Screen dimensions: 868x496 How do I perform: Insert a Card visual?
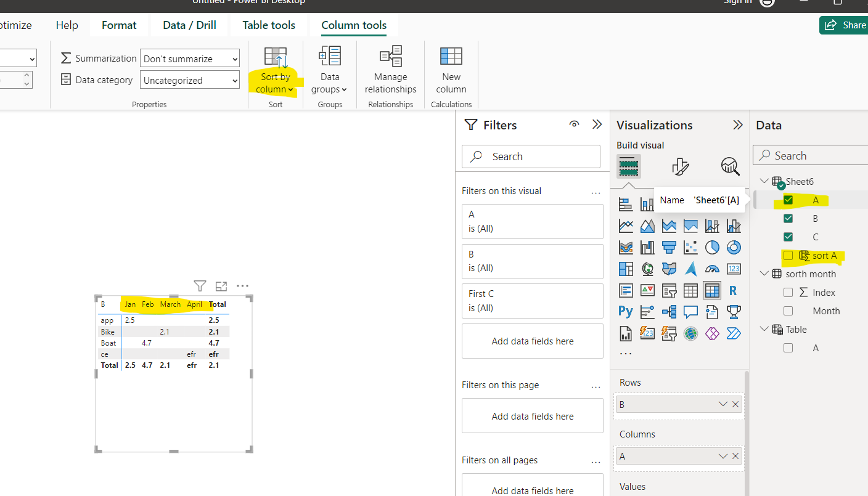pos(734,269)
